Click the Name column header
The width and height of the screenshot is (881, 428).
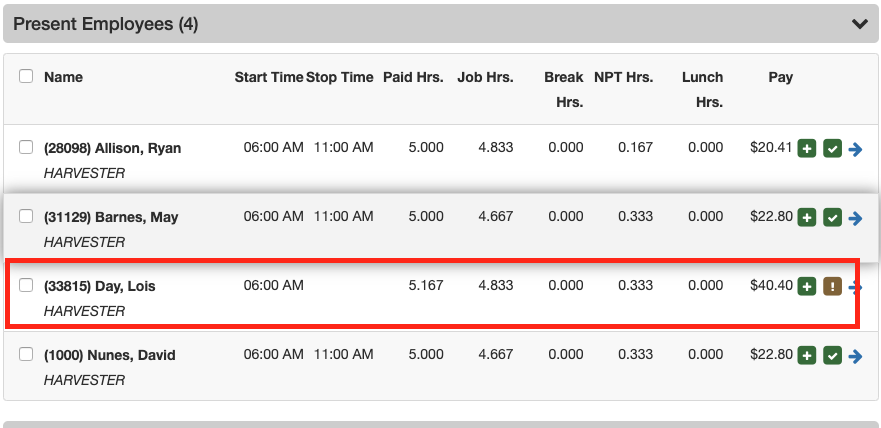[63, 77]
